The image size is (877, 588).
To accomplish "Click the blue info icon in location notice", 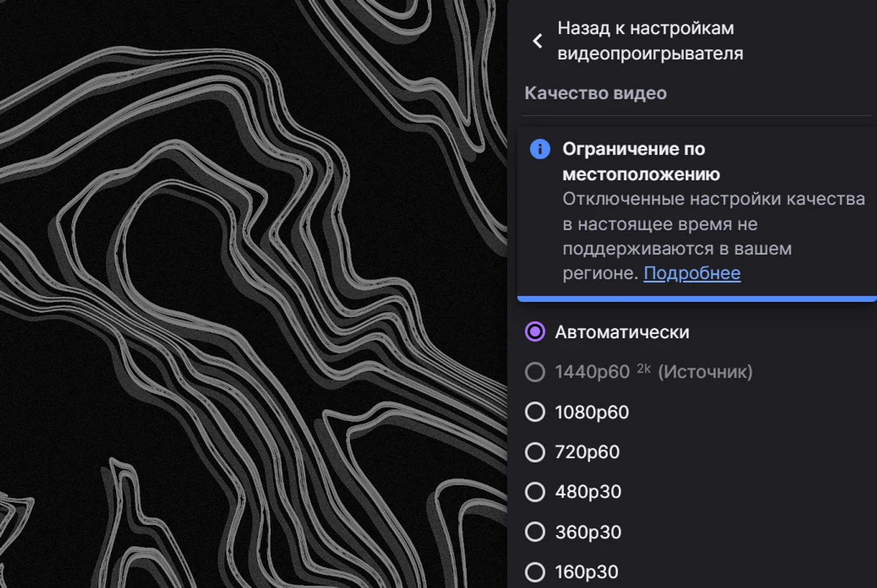I will (540, 149).
